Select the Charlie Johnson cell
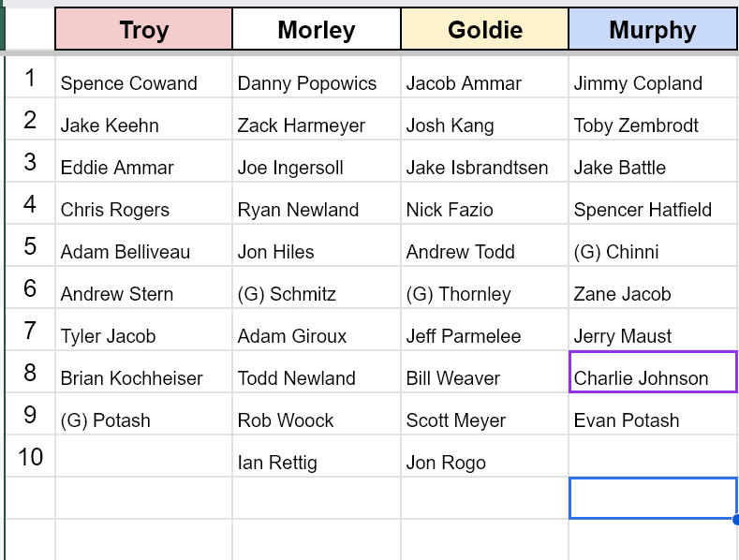 click(653, 372)
